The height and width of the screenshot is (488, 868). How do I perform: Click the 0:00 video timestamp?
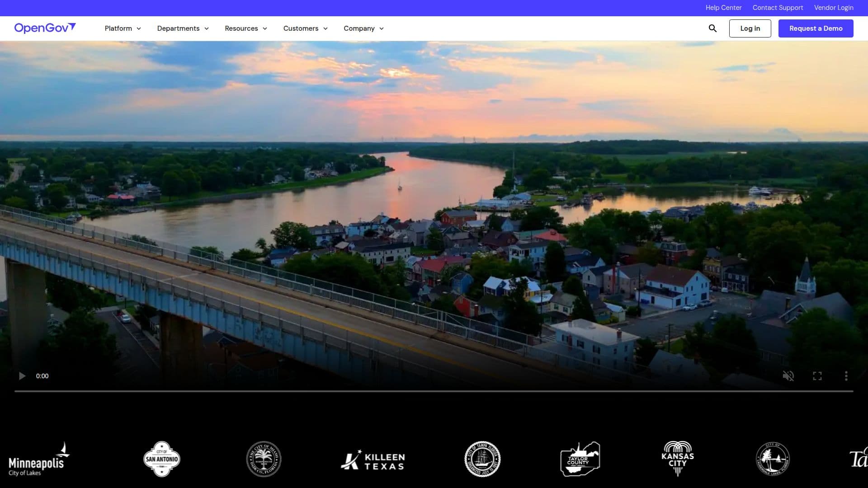(x=42, y=376)
